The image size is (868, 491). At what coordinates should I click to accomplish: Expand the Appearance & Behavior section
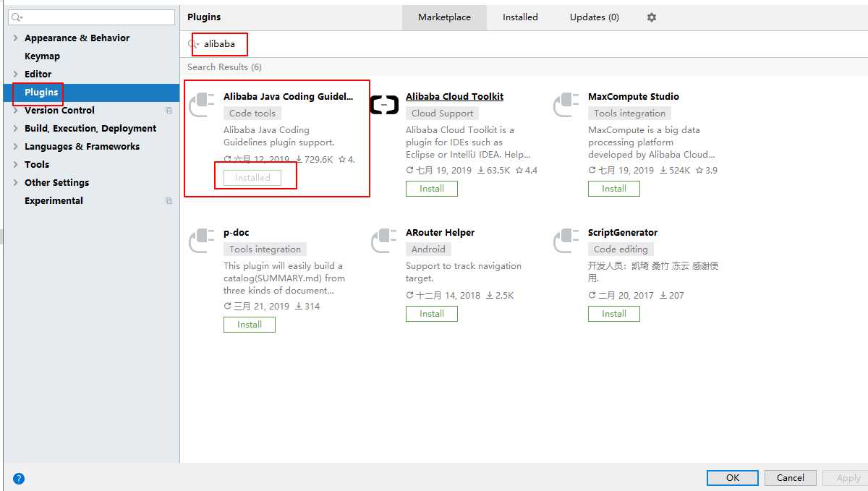click(16, 38)
